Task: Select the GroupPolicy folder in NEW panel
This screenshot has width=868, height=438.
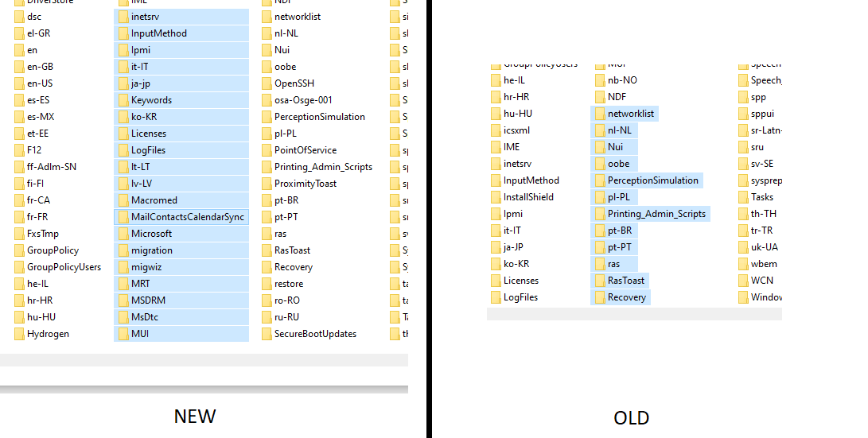Action: tap(53, 250)
